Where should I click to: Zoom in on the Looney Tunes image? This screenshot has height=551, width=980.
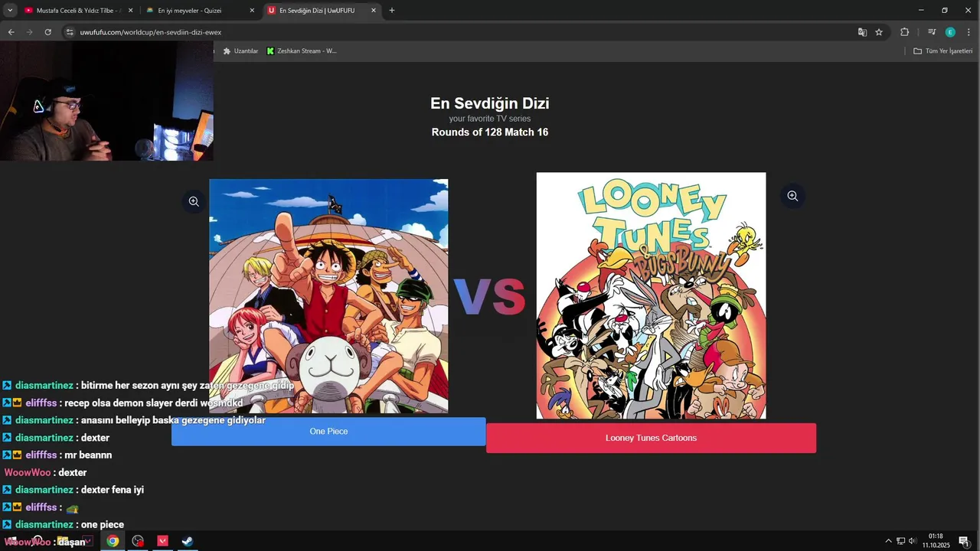792,196
